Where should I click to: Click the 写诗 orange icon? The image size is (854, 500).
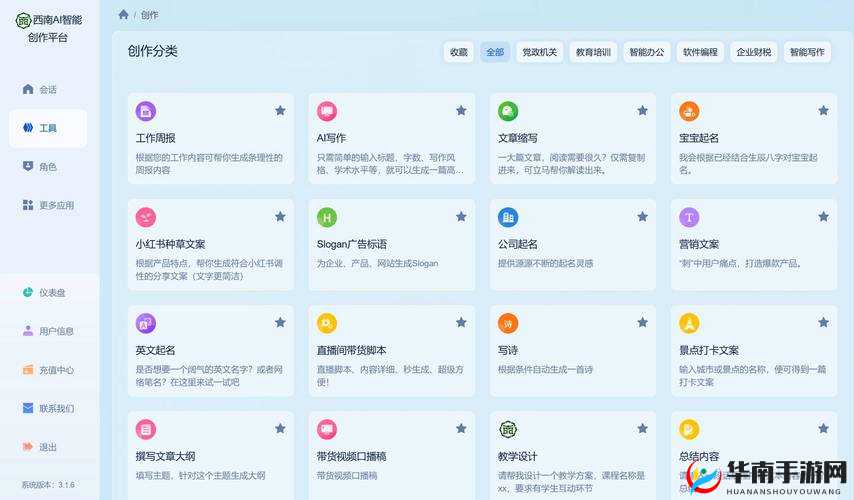tap(508, 324)
